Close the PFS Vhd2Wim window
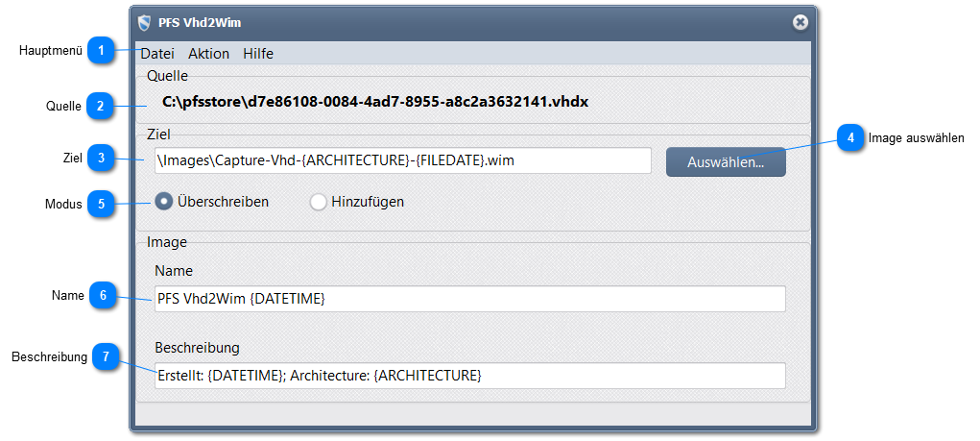 pos(800,22)
